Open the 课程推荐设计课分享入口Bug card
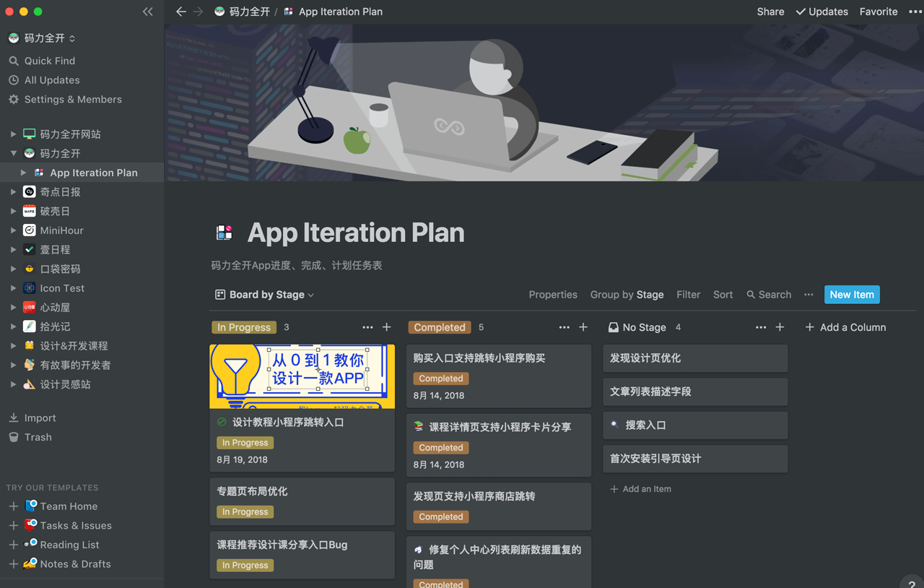This screenshot has height=588, width=924. pyautogui.click(x=302, y=555)
